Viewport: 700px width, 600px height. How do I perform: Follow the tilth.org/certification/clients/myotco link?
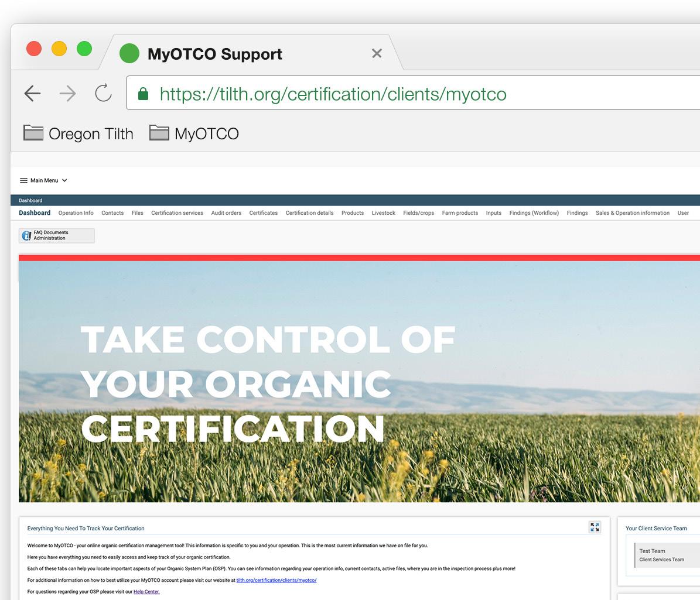pos(276,580)
